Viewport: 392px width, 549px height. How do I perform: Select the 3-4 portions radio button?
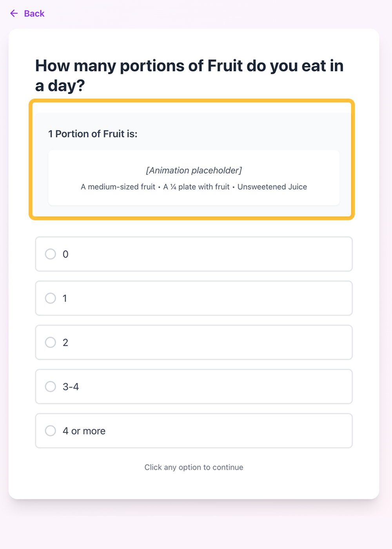point(51,387)
